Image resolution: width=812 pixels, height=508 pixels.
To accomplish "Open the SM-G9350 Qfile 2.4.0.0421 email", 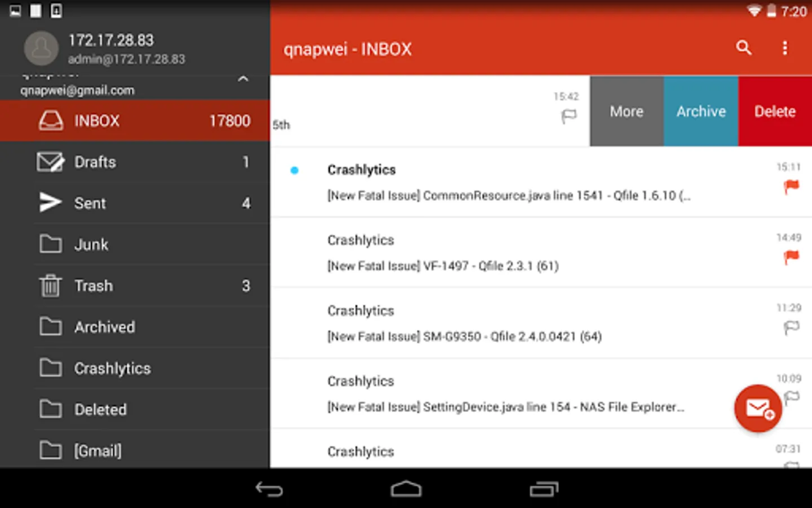I will 541,323.
